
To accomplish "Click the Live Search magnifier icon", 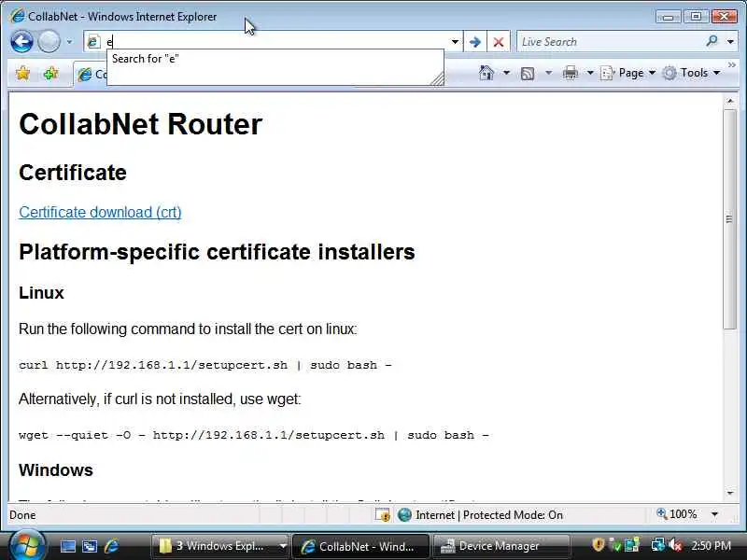I will coord(712,41).
